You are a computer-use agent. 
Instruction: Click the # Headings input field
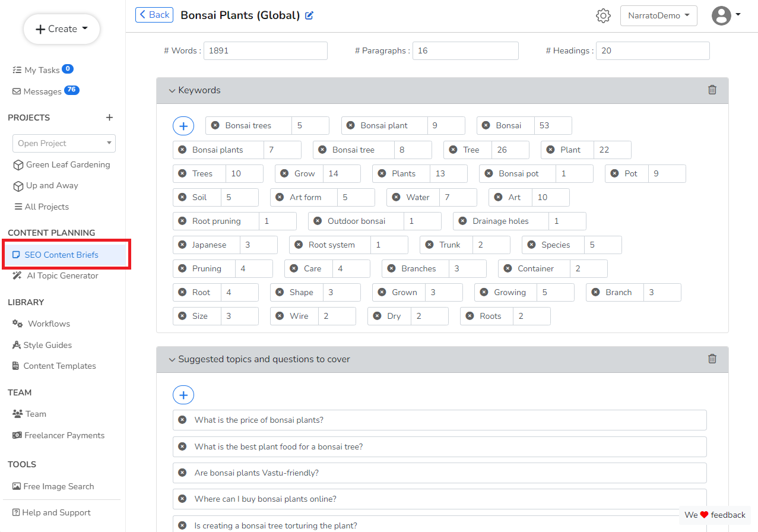[653, 50]
